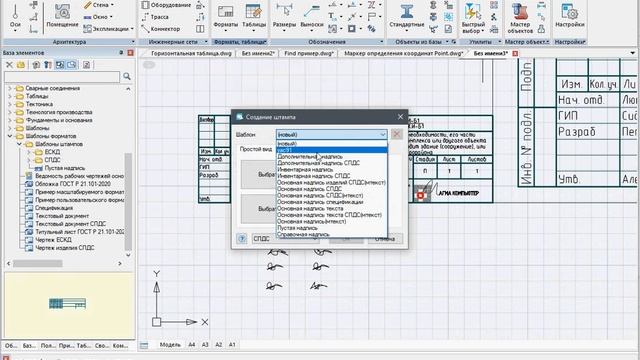Image resolution: width=640 pixels, height=360 pixels.
Task: Open the Оси axes tool
Action: click(15, 16)
